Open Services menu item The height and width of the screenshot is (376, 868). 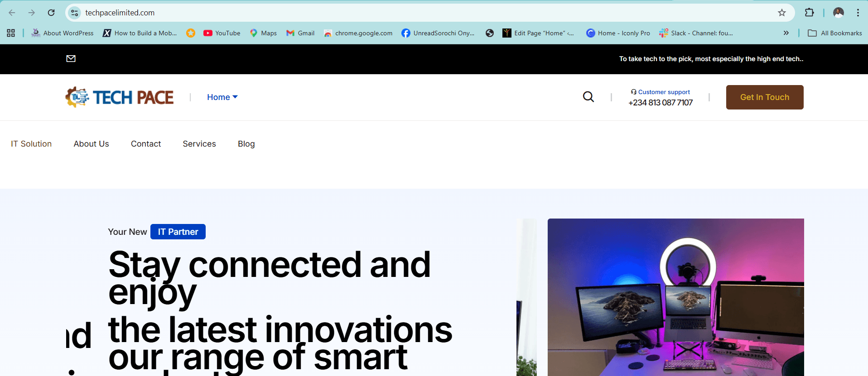click(x=199, y=144)
